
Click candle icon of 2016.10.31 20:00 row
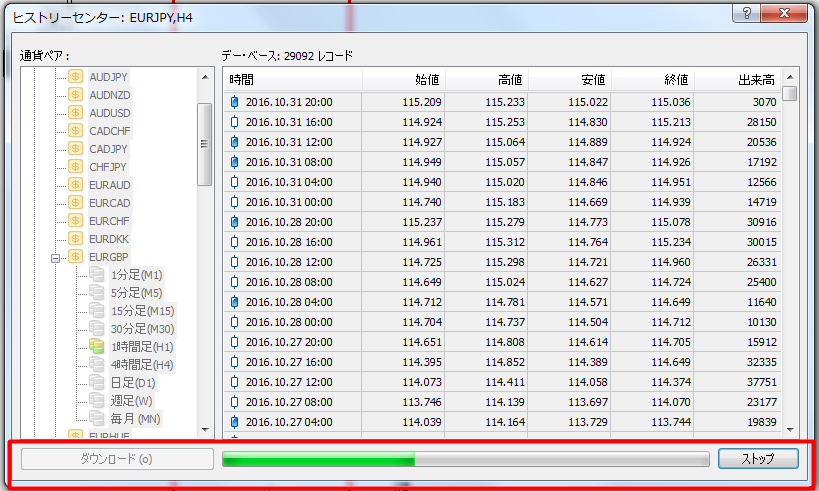click(235, 102)
